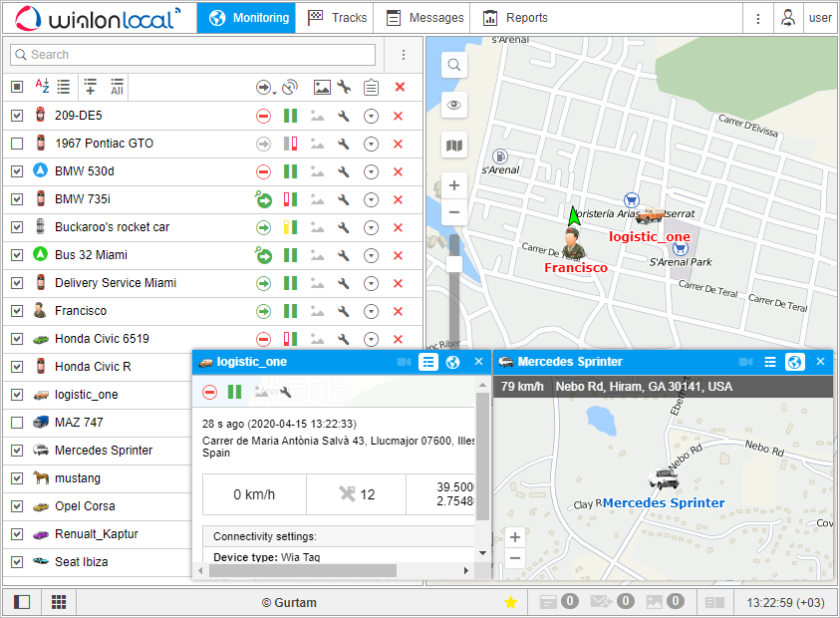Switch to the Monitoring tab
The image size is (840, 618).
pyautogui.click(x=246, y=18)
